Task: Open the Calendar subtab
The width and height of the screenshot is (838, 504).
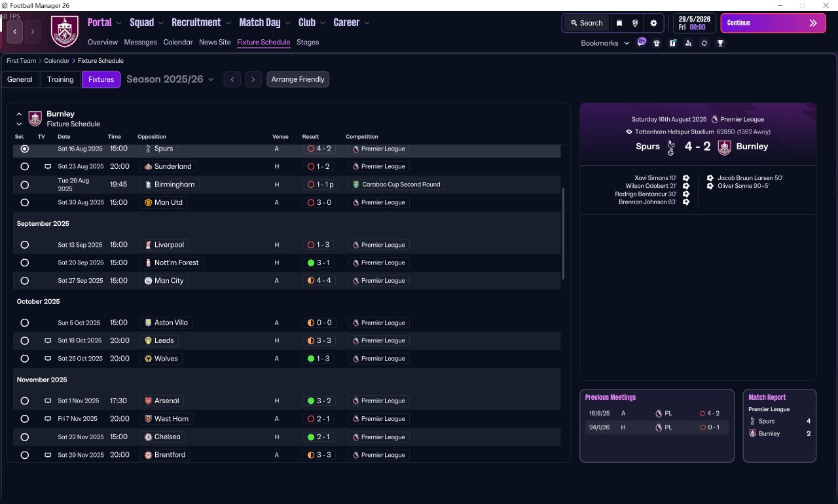Action: (178, 42)
